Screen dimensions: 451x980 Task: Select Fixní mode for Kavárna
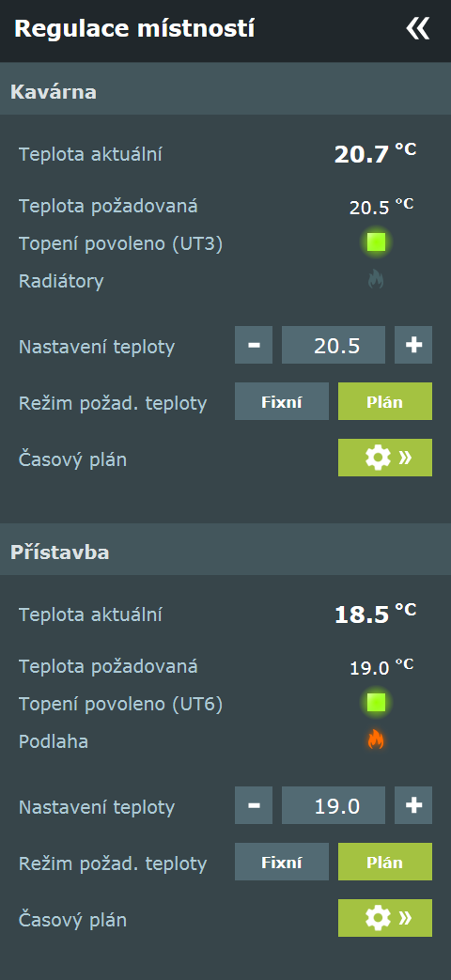tap(282, 401)
